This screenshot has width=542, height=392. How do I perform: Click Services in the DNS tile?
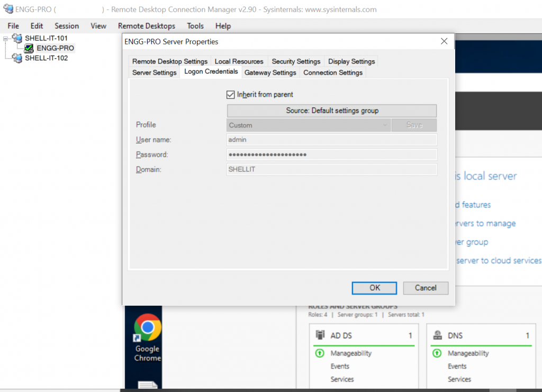point(459,379)
